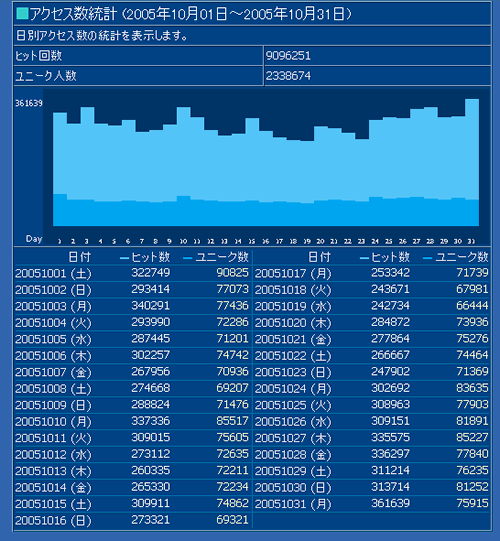Click day 31 label on chart axis
Viewport: 500px width, 541px height.
[471, 242]
